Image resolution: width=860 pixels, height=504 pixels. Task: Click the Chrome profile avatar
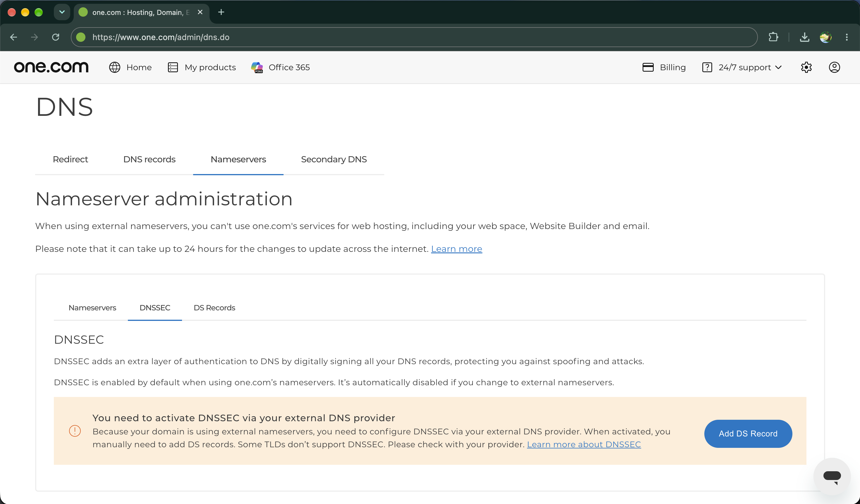[825, 37]
